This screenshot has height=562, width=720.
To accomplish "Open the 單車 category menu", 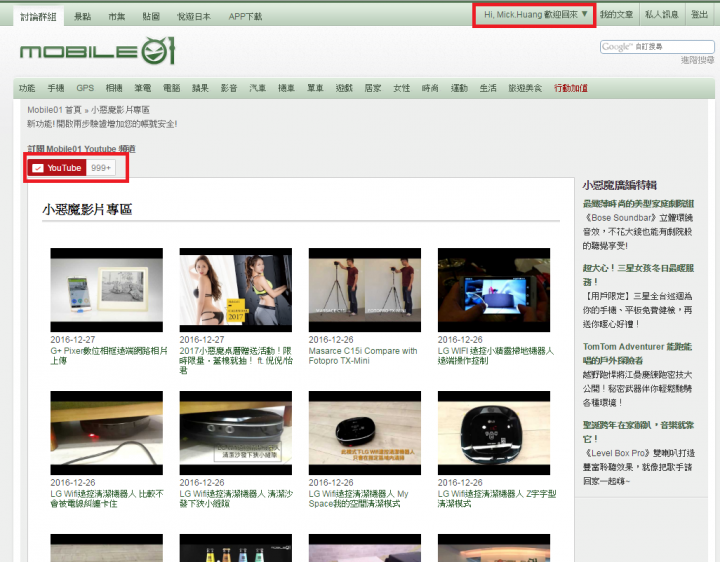I will 315,88.
